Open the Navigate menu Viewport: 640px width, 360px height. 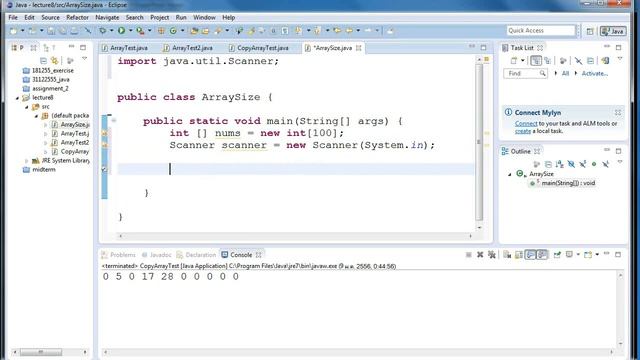(x=107, y=18)
